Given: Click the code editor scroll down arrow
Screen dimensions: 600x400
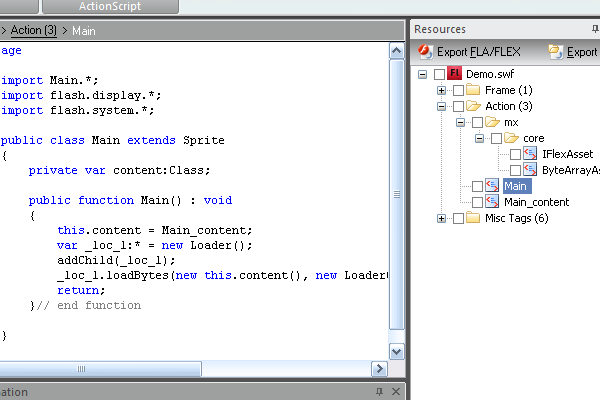Looking at the screenshot, I should (397, 352).
